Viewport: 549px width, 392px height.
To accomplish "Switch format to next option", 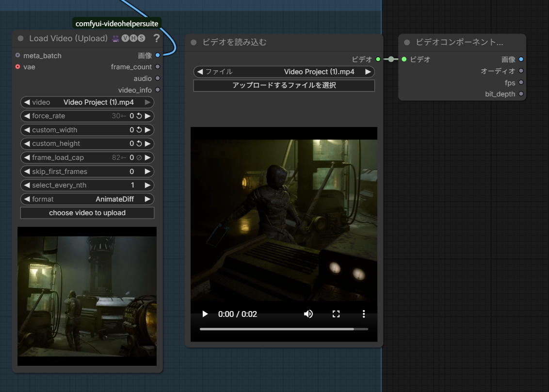I will [x=148, y=199].
